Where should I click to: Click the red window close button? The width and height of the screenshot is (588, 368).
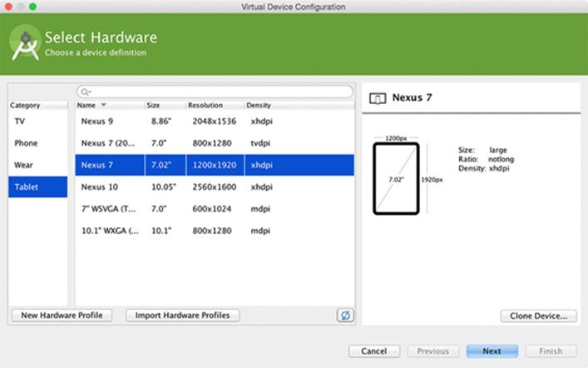tap(8, 7)
